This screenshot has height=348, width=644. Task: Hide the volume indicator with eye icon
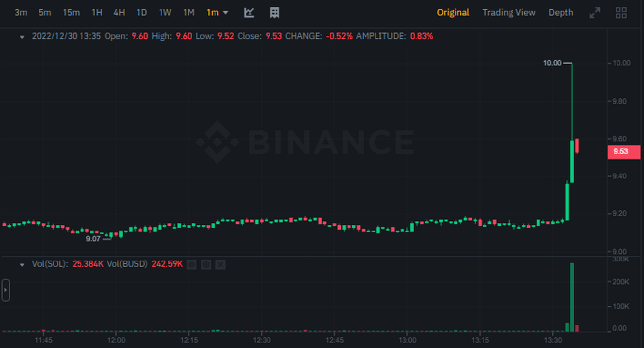coord(192,264)
